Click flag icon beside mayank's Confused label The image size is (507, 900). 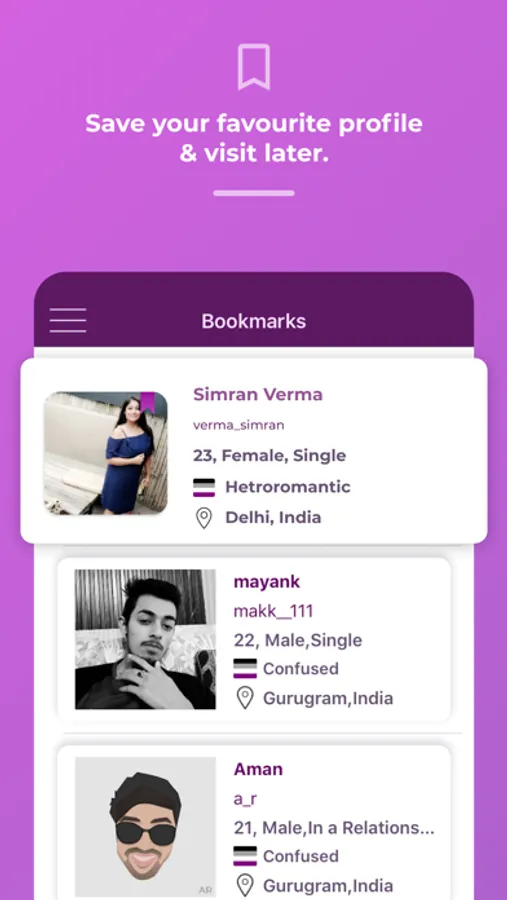point(245,668)
